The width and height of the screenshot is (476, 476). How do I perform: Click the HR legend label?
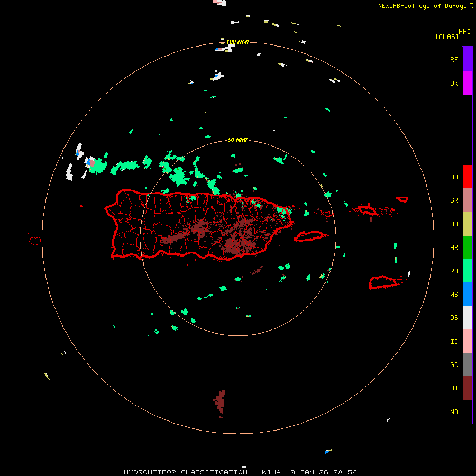click(454, 248)
